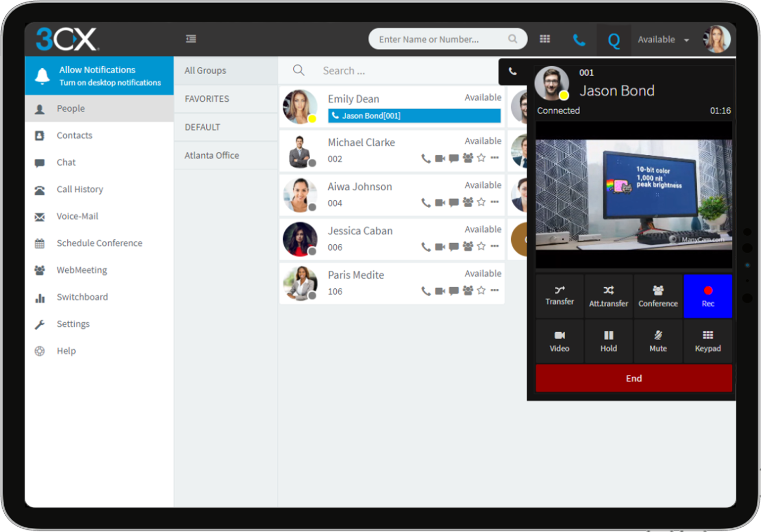Start conference with Paris Medite

coord(468,290)
